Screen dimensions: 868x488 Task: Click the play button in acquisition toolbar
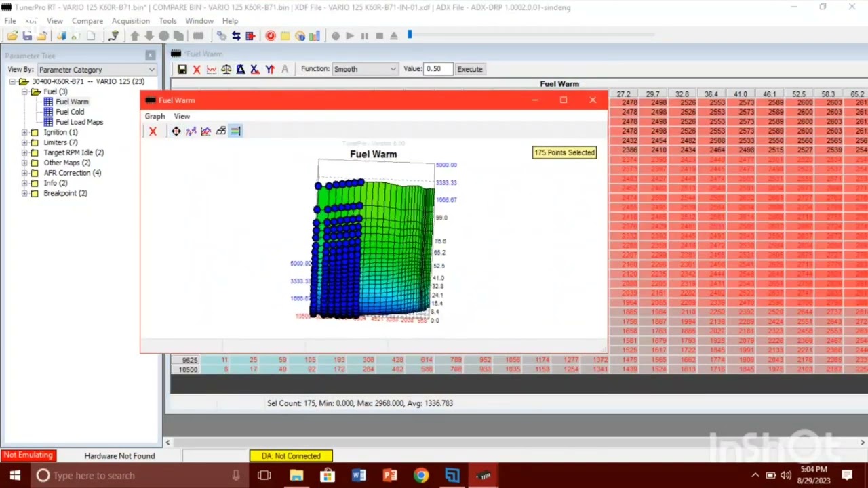[x=350, y=36]
